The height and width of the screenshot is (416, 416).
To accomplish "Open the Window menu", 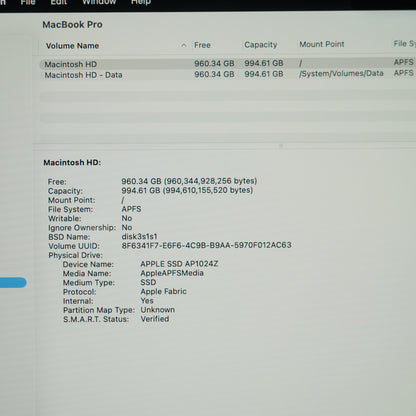I will 99,3.
